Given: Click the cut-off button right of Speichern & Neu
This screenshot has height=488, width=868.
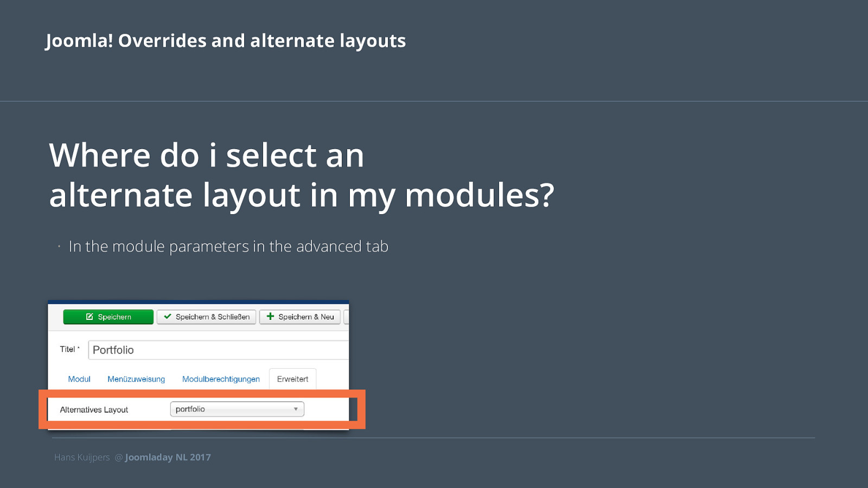Looking at the screenshot, I should tap(346, 317).
